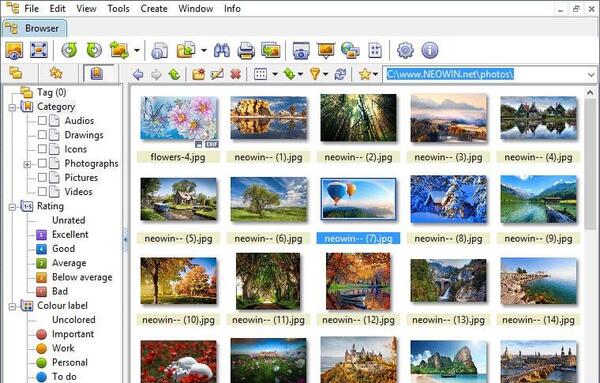Screen dimensions: 600x383
Task: Open the Info menu
Action: 232,8
